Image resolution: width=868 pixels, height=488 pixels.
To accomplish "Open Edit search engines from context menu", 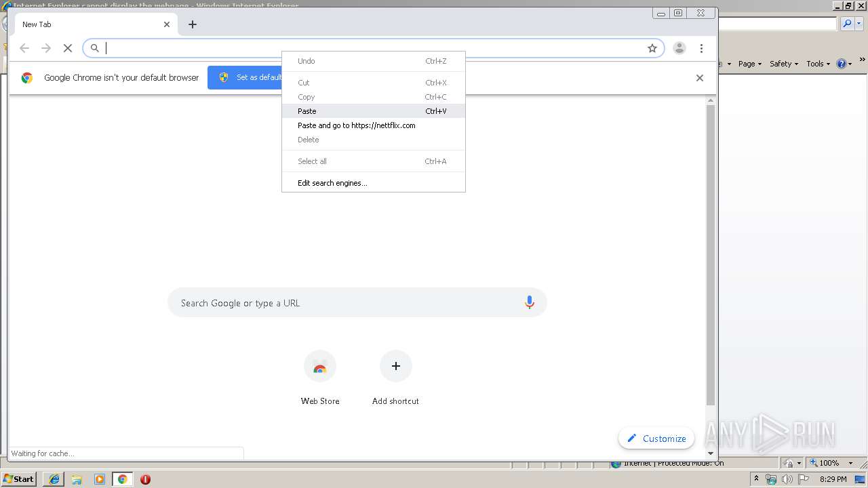I will point(374,183).
